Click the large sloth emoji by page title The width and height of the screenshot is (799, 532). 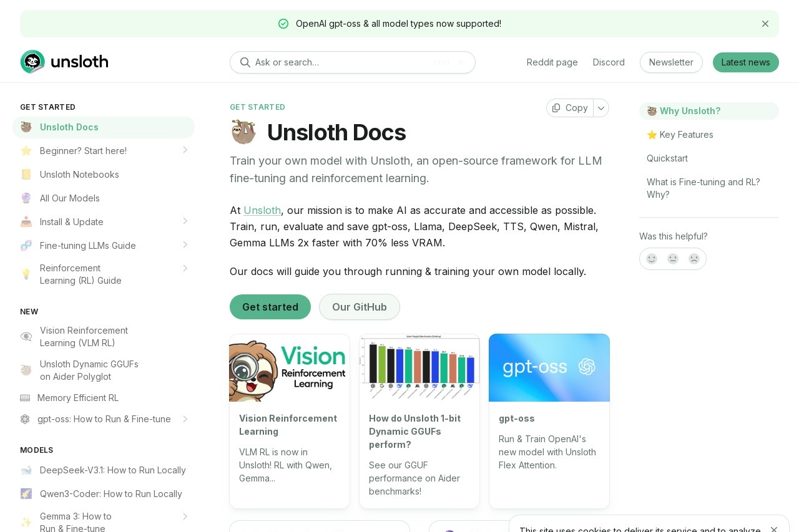pyautogui.click(x=243, y=132)
